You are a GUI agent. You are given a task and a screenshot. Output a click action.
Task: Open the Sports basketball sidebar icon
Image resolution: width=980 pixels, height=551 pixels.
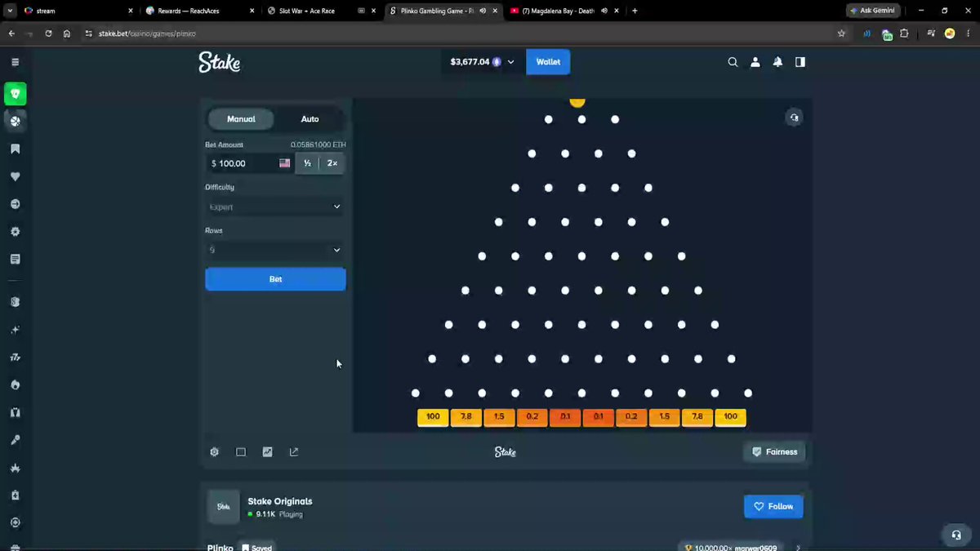(15, 122)
